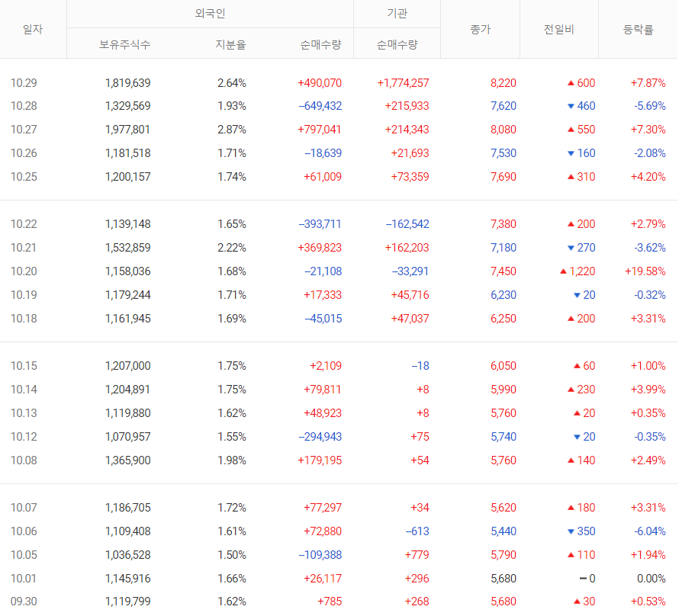
Task: Click the down arrow beside 460
Action: click(x=571, y=106)
